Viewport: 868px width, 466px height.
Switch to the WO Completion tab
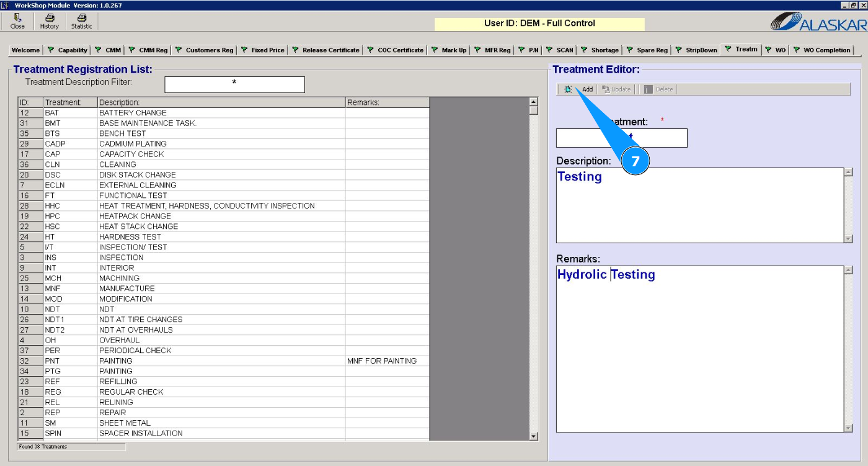pos(821,50)
